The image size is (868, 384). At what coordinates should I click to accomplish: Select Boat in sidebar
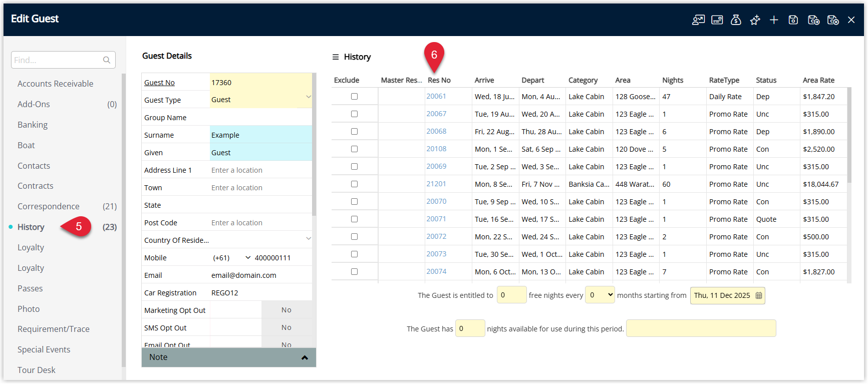(26, 145)
